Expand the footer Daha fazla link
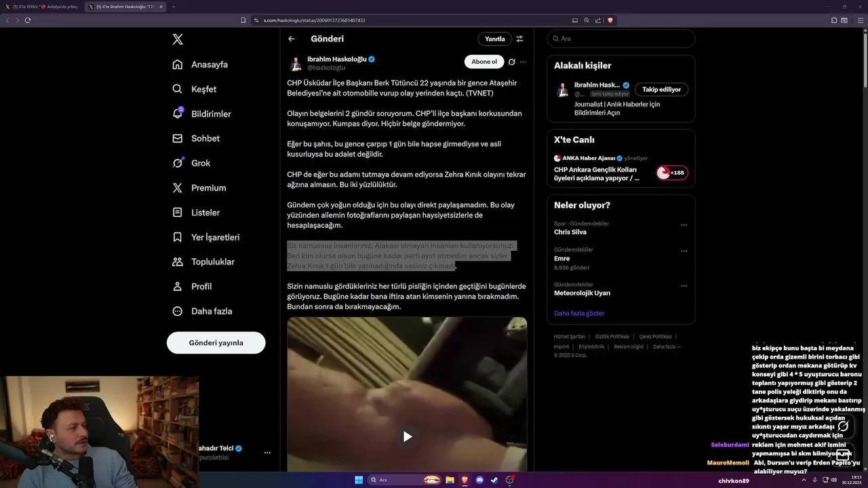 click(x=667, y=347)
